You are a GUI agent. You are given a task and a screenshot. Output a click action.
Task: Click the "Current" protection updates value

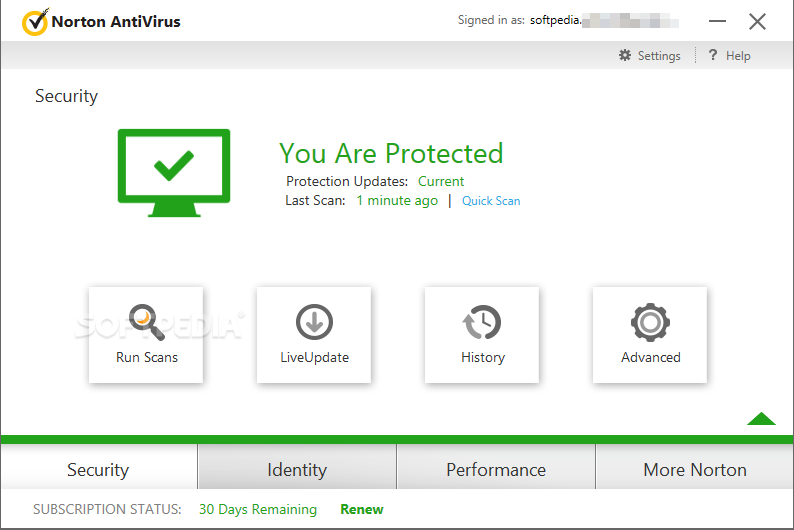pos(441,181)
